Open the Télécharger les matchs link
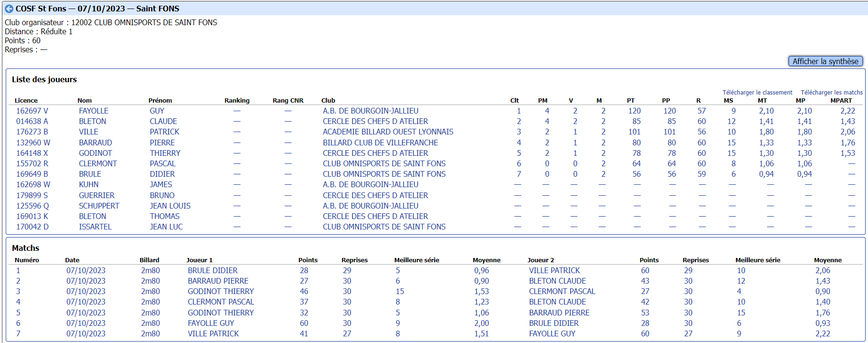Screen dimensions: 868x343 coord(831,93)
